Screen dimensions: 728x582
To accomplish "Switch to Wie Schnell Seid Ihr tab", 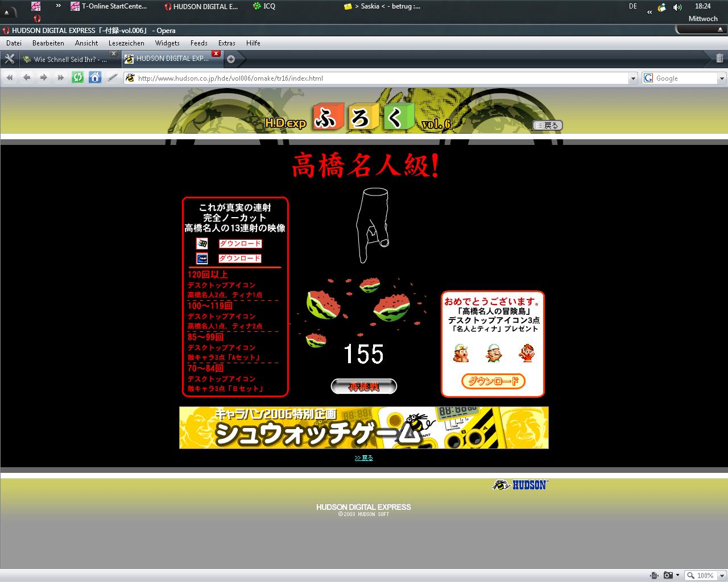I will [69, 59].
